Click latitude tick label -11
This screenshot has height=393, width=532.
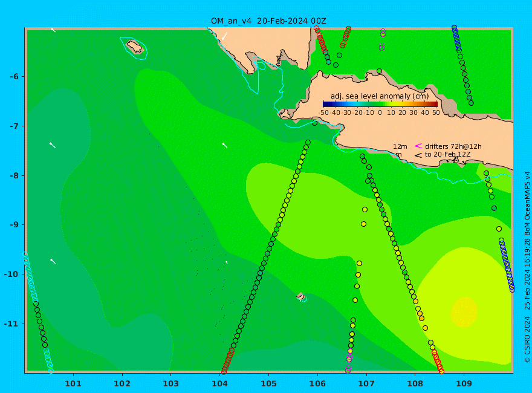[x=12, y=323]
